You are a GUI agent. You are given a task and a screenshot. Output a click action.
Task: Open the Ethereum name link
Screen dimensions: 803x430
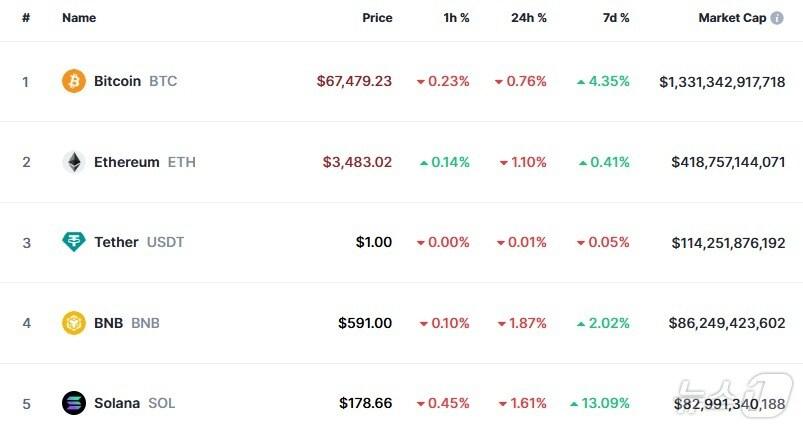click(x=126, y=162)
